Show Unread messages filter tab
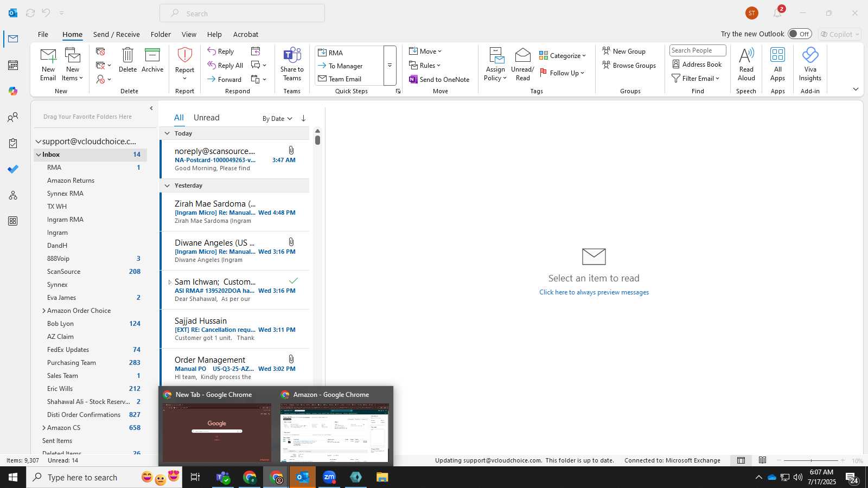Image resolution: width=868 pixels, height=488 pixels. [x=207, y=118]
